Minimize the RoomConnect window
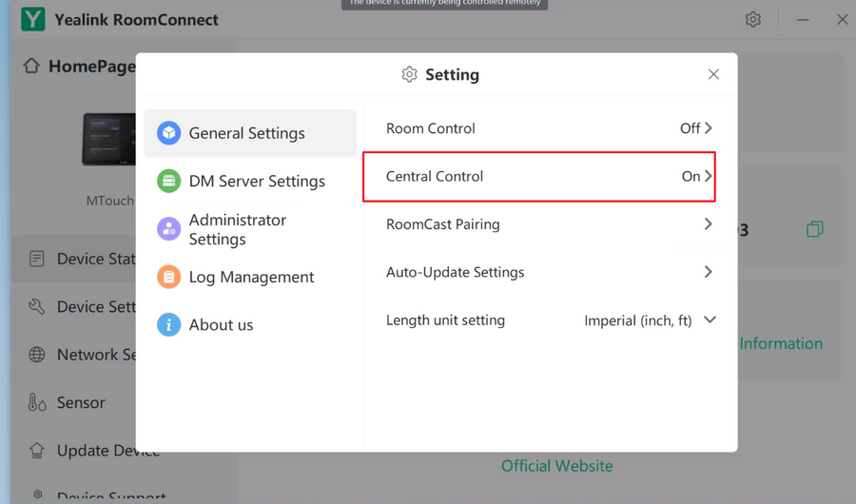The image size is (856, 504). click(x=803, y=20)
